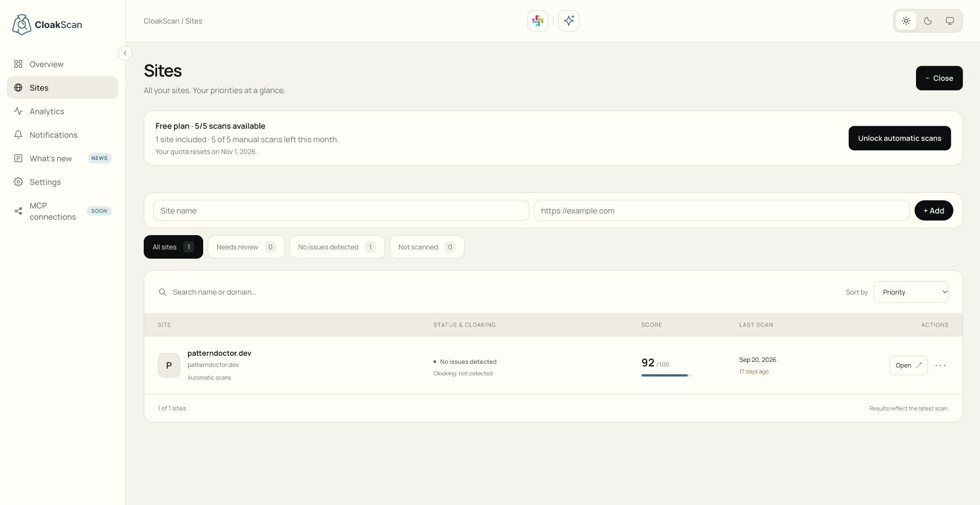
Task: Click the Sites globe icon
Action: click(x=19, y=88)
